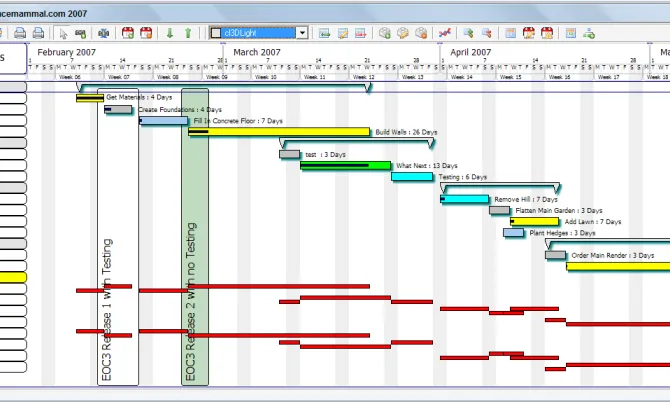
Task: Click the summary bracket above the Remove Hill bar
Action: (500, 187)
